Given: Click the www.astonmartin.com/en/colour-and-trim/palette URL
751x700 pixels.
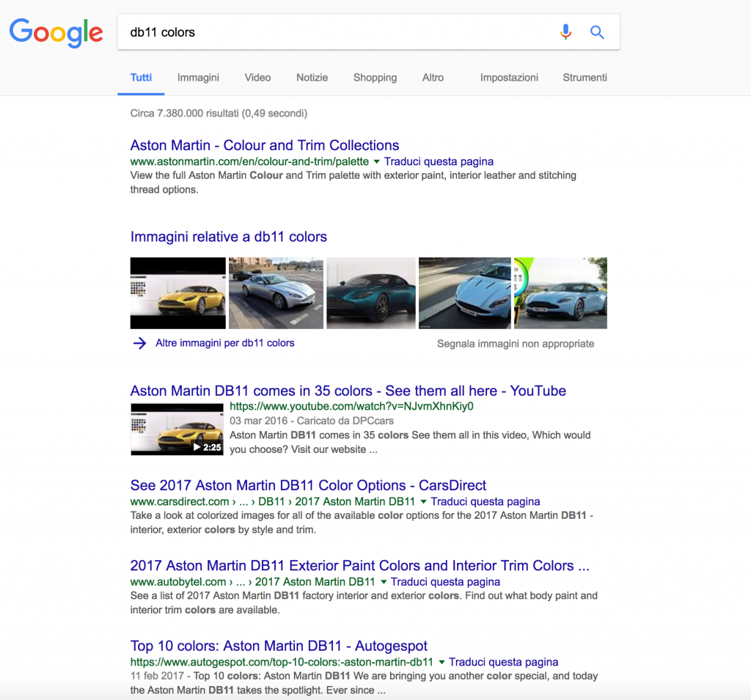Looking at the screenshot, I should click(x=249, y=162).
